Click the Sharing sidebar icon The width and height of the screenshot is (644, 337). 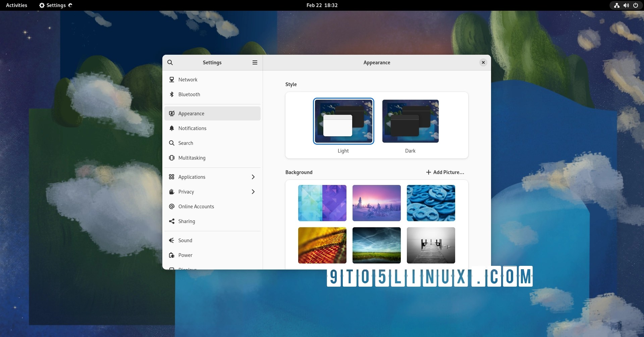point(172,221)
